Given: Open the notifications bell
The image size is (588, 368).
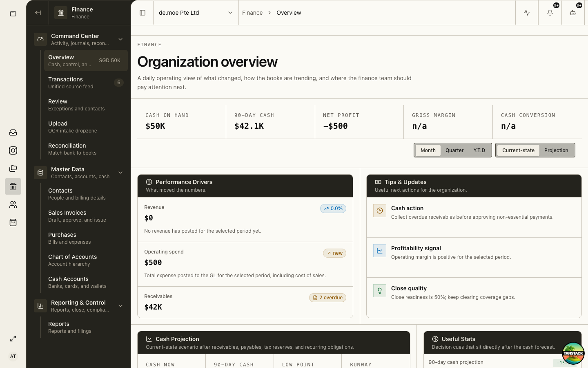Looking at the screenshot, I should [x=550, y=13].
